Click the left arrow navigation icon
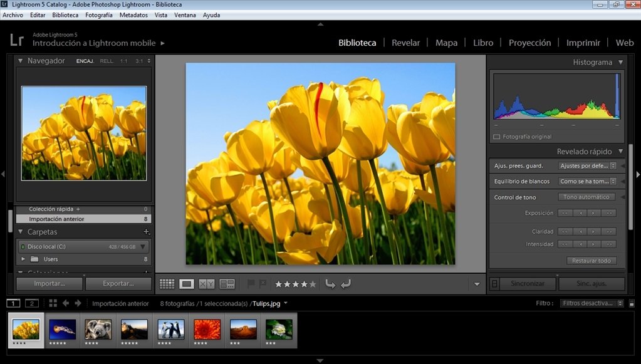This screenshot has height=364, width=641. click(65, 303)
